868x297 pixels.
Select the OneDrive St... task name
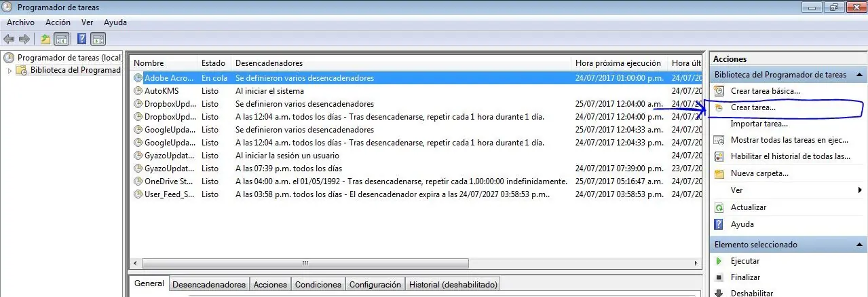170,181
